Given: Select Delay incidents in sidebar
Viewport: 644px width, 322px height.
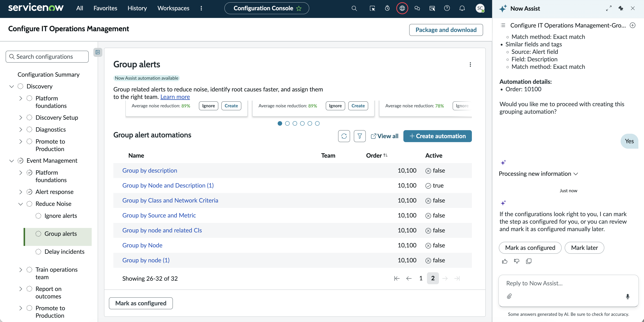Looking at the screenshot, I should click(64, 252).
